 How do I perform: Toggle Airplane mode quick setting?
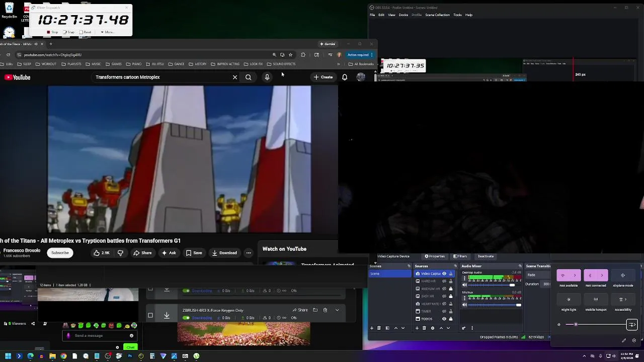tap(623, 276)
